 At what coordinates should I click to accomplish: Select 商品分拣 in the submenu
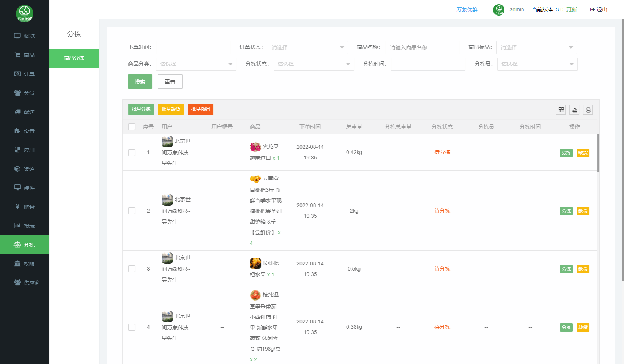click(x=74, y=58)
